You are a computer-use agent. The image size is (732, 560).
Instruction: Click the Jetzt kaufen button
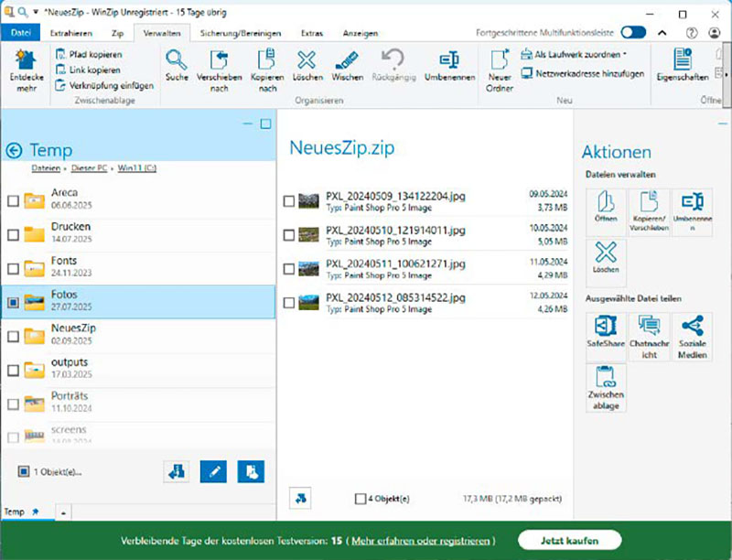[569, 540]
